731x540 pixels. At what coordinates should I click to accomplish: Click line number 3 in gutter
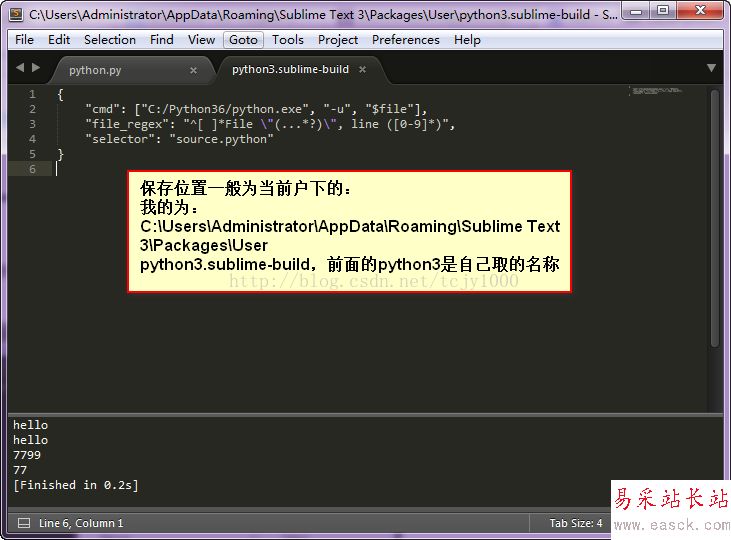pos(32,125)
